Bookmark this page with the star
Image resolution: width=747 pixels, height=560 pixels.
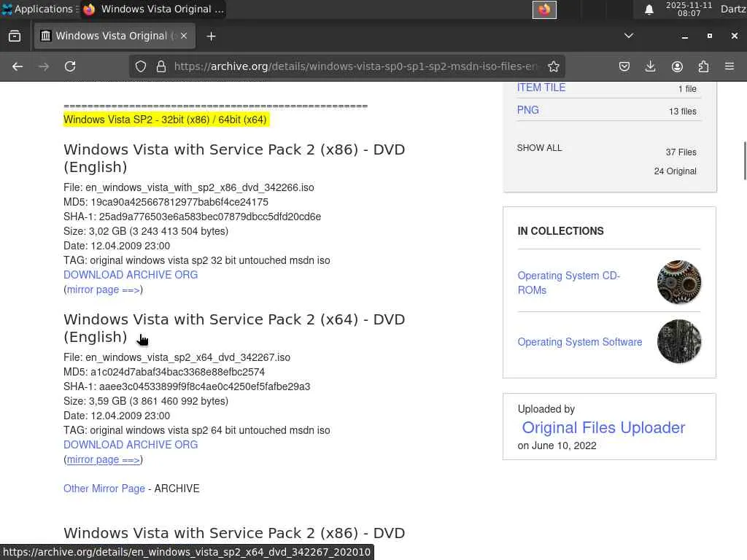click(553, 66)
